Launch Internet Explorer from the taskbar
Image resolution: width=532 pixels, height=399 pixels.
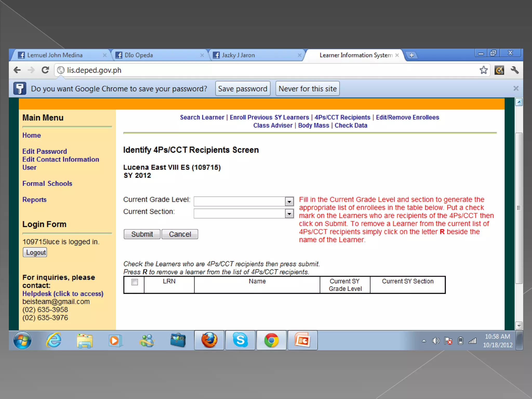click(54, 340)
